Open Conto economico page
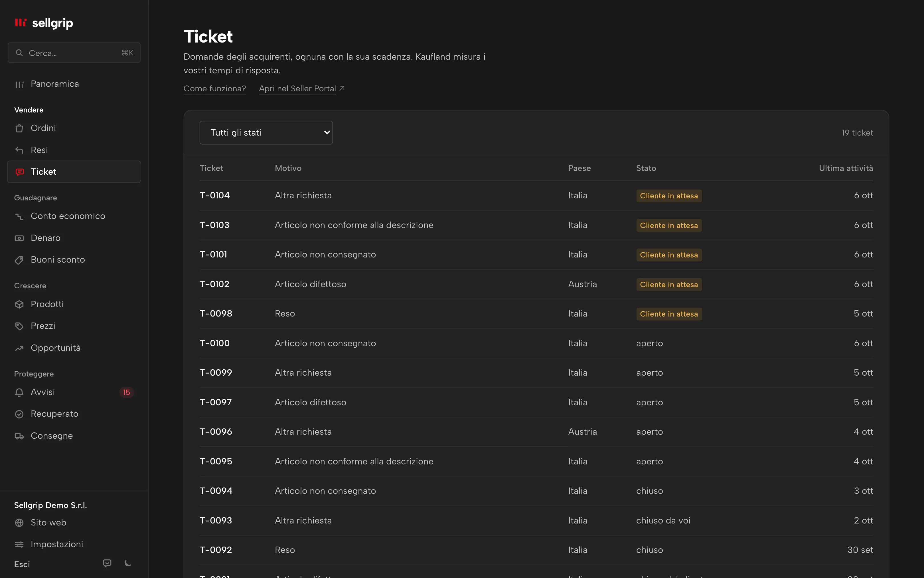This screenshot has height=578, width=924. [x=74, y=216]
